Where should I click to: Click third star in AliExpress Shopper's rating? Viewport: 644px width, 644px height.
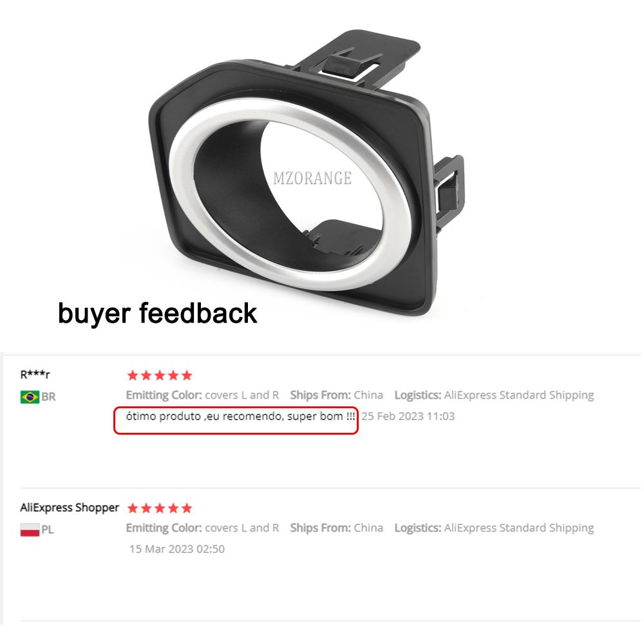(160, 508)
